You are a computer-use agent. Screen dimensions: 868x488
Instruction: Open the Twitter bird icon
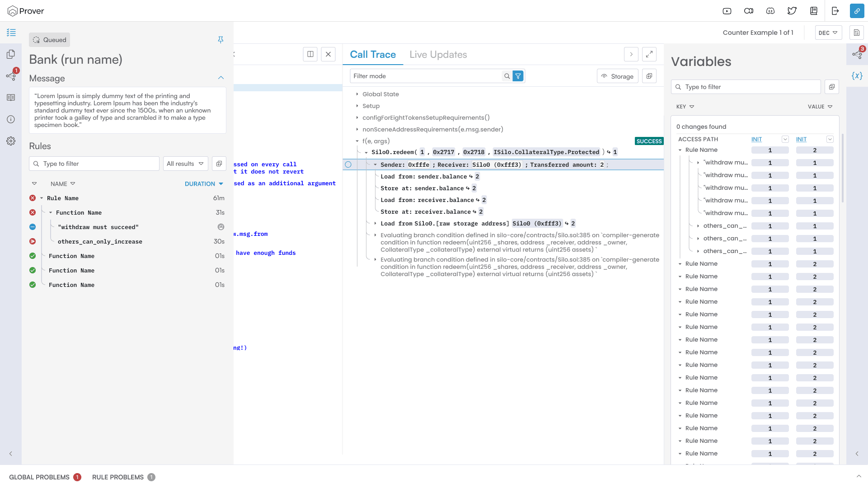pos(792,11)
